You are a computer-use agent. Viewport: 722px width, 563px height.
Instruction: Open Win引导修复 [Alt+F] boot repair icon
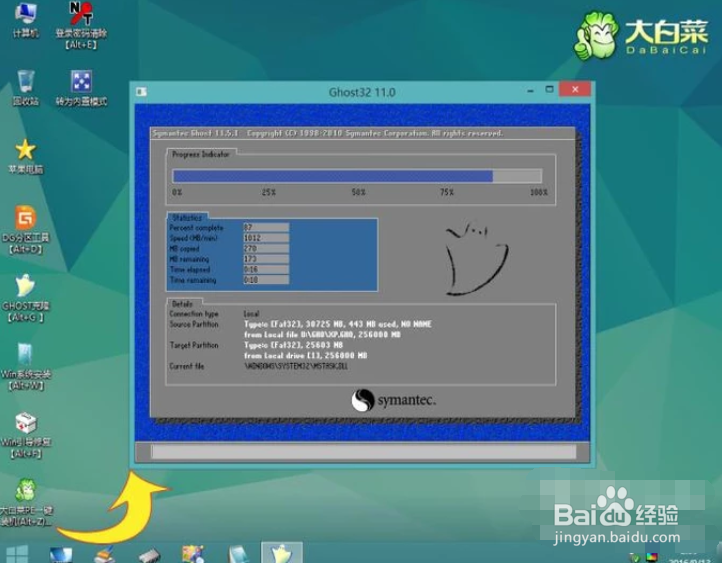click(x=26, y=435)
